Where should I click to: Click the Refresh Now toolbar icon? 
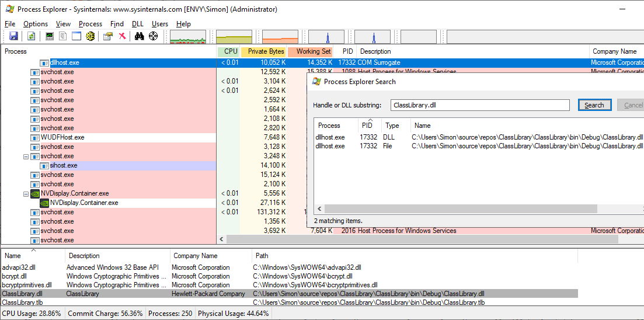point(31,36)
